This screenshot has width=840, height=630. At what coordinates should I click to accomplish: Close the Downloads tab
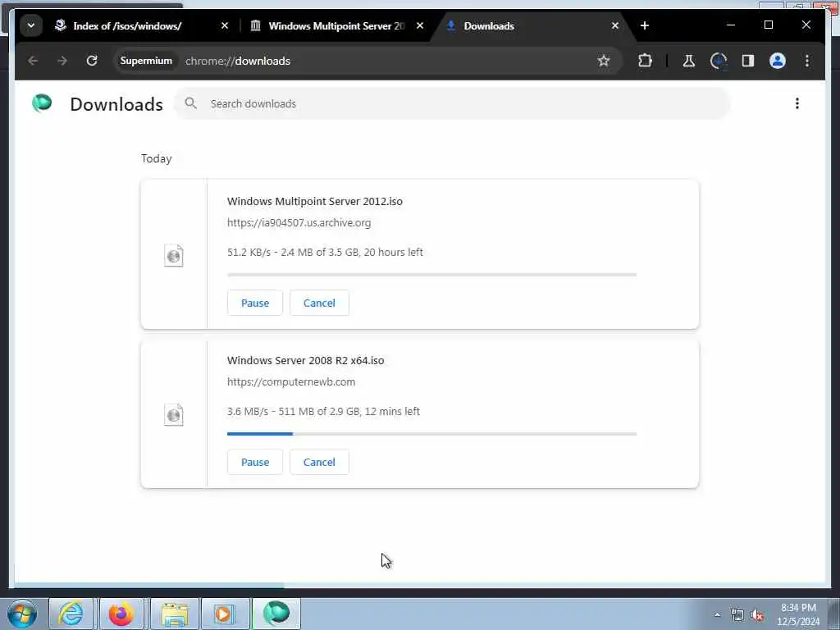615,25
